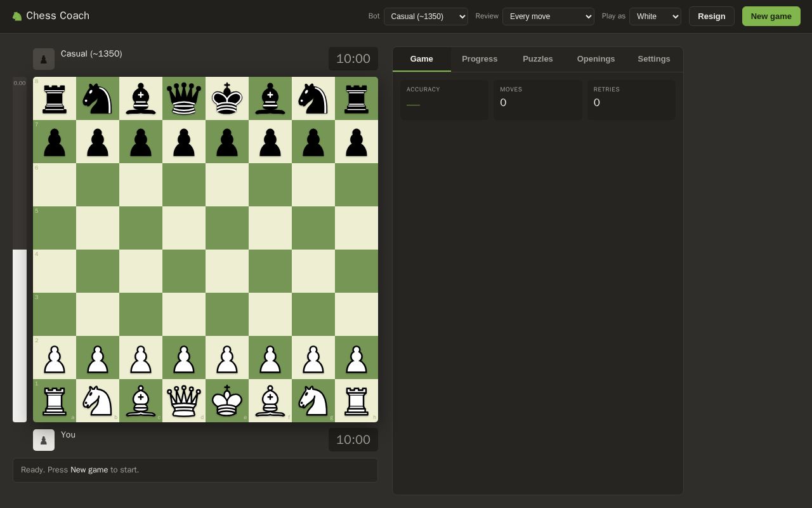812x508 pixels.
Task: Pick the white knight on b1
Action: [98, 401]
